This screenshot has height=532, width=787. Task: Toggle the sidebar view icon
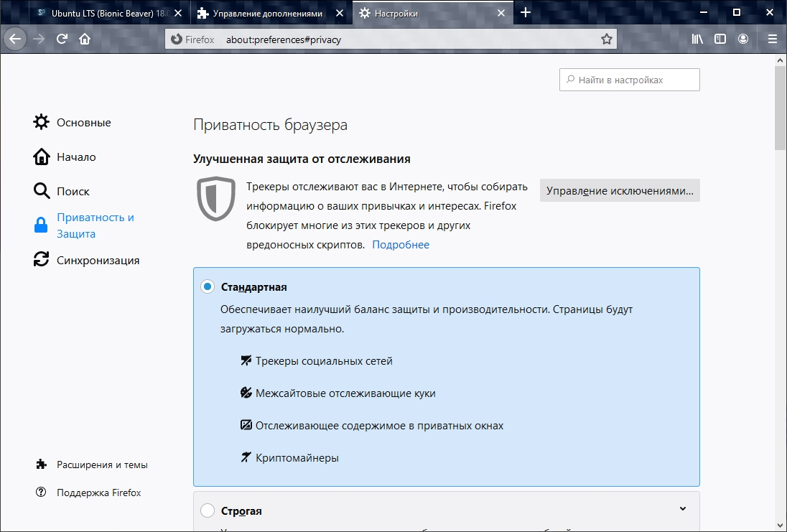click(720, 39)
